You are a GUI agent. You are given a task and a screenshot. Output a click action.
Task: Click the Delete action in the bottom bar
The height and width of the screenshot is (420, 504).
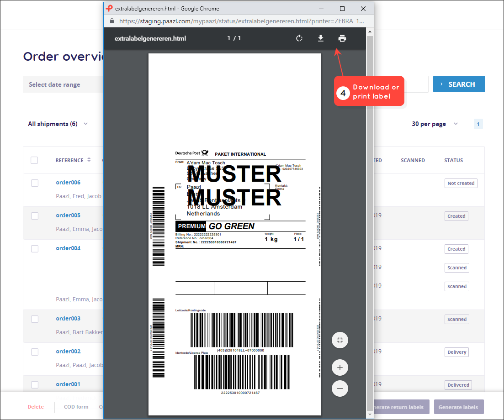click(36, 407)
